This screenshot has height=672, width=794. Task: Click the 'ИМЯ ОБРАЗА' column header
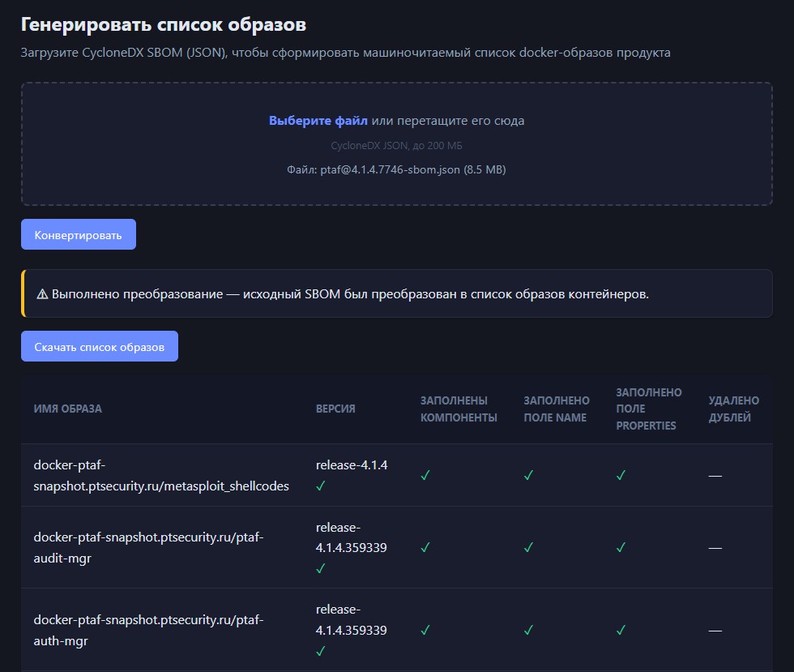click(68, 409)
